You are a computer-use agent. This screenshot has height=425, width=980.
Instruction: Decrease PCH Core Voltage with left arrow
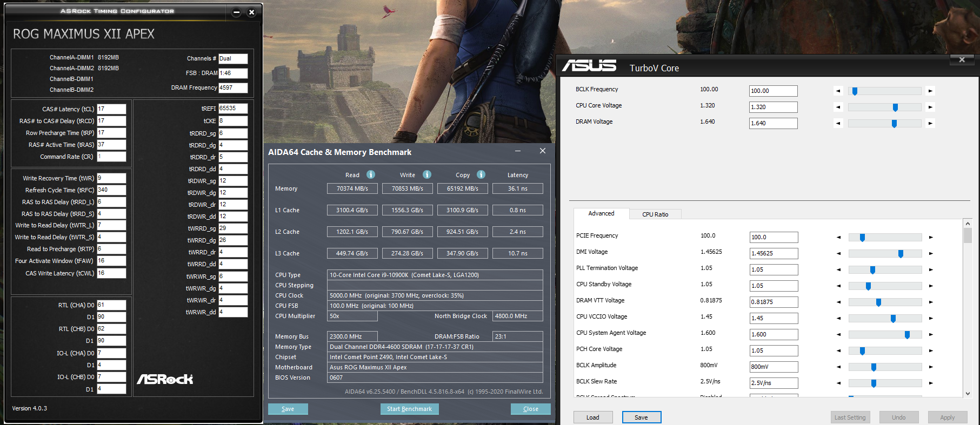point(839,351)
